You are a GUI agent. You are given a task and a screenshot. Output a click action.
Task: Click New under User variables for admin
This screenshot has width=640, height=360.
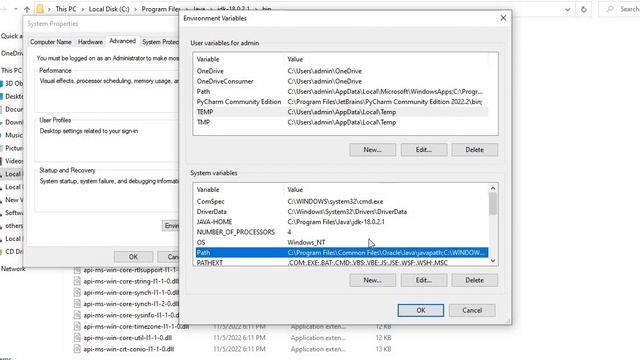[x=372, y=150]
